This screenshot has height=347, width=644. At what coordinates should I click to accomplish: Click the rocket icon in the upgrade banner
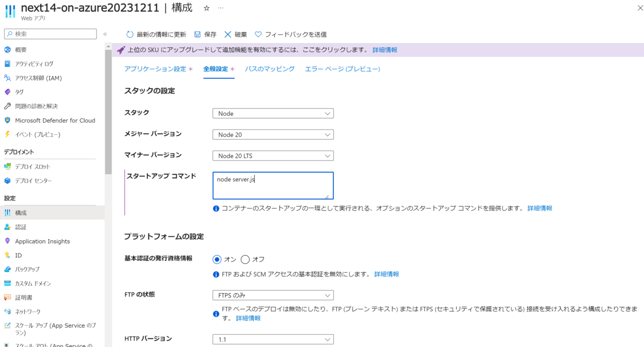pyautogui.click(x=121, y=50)
